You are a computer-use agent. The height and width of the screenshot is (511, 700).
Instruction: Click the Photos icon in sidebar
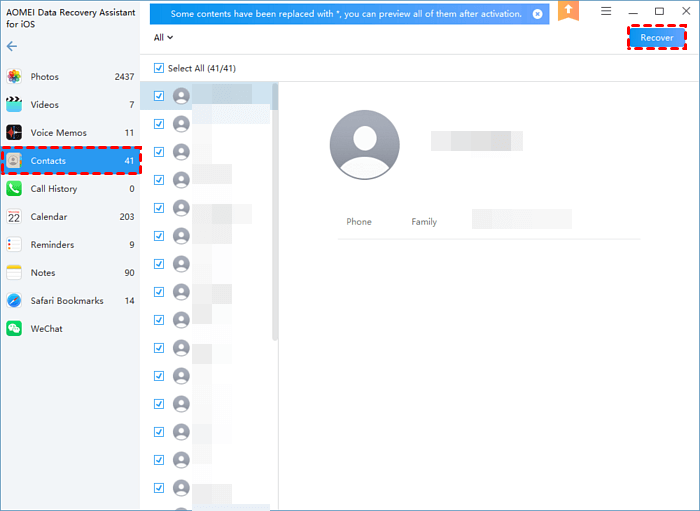pyautogui.click(x=14, y=77)
